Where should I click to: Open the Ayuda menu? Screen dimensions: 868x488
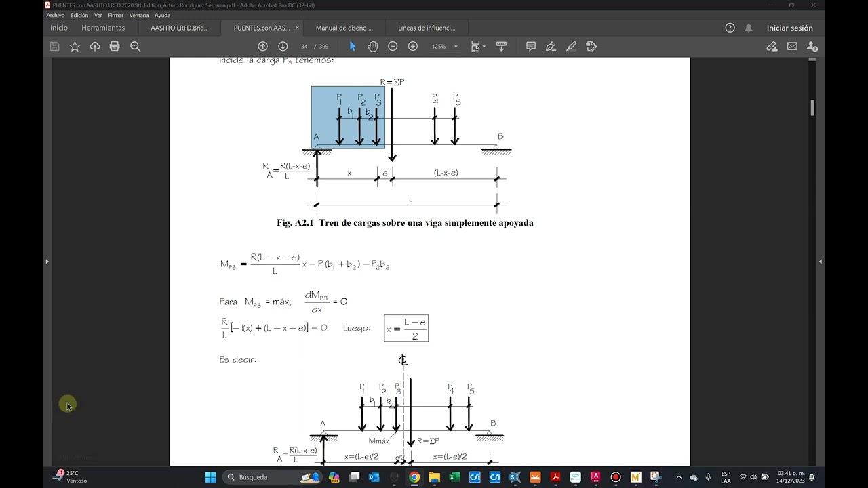[163, 15]
